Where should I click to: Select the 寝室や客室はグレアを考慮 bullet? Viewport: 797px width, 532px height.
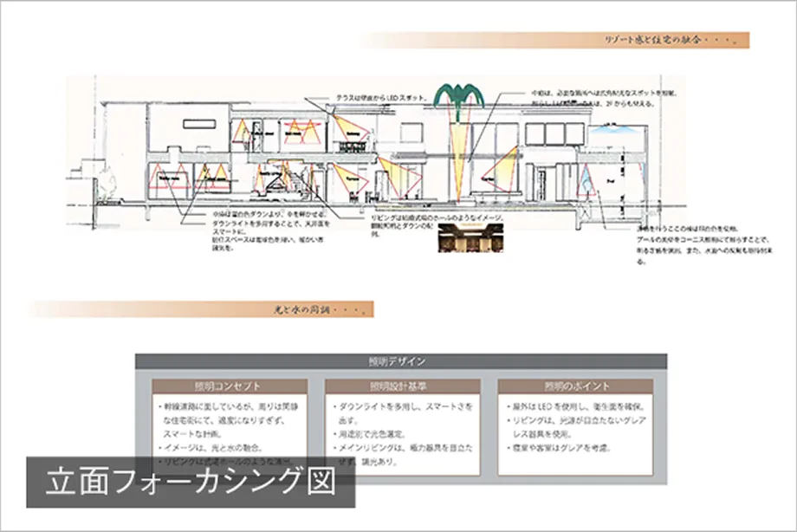559,448
